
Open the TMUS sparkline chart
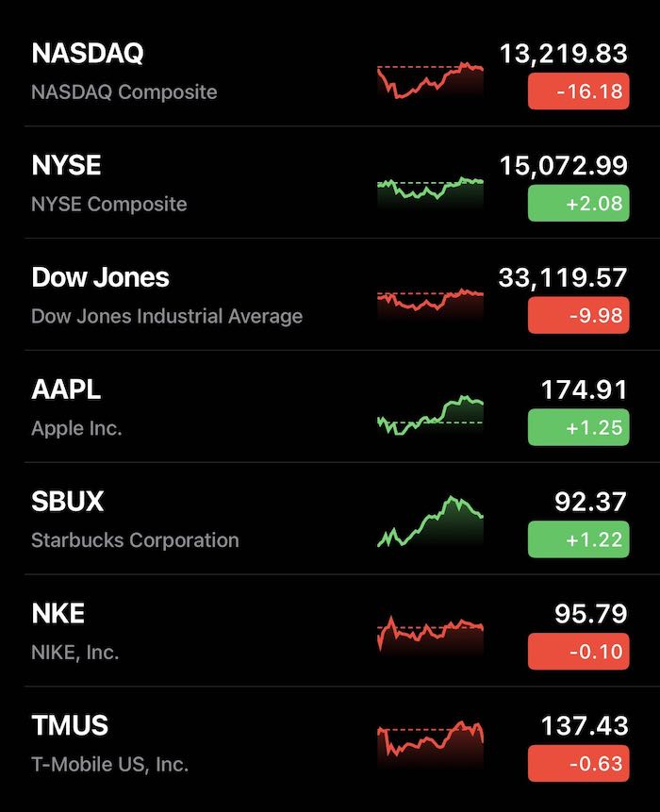click(x=430, y=741)
